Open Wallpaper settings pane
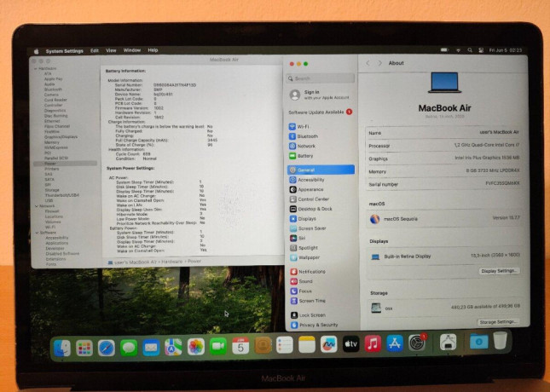550x392 pixels. pos(304,257)
